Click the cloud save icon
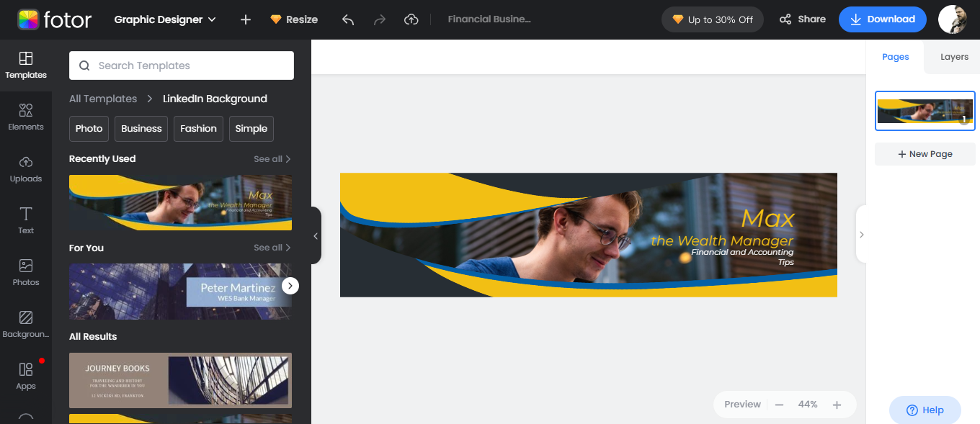 411,19
